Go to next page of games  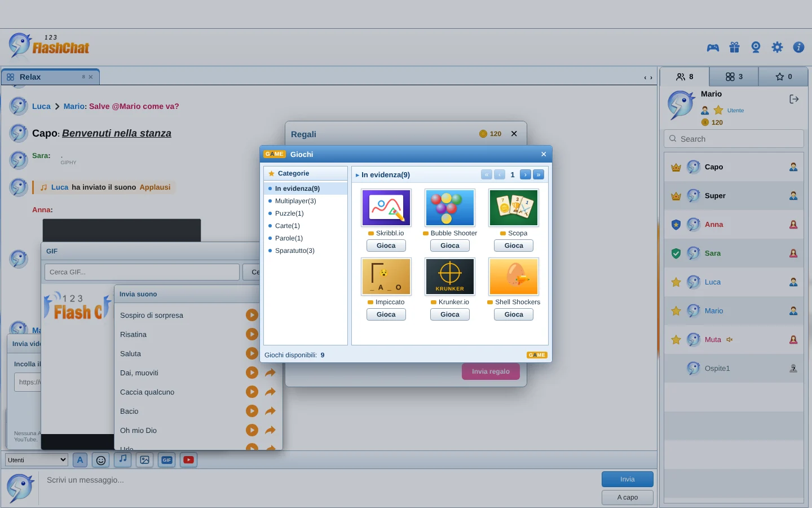pos(526,175)
